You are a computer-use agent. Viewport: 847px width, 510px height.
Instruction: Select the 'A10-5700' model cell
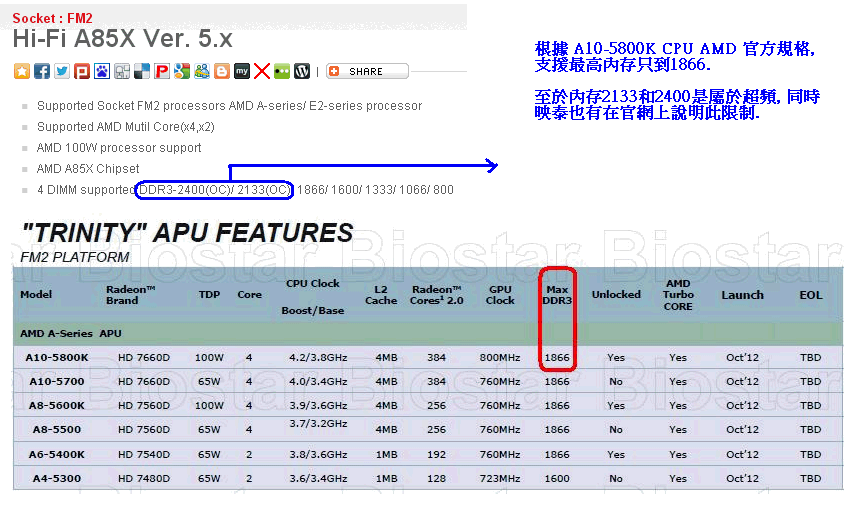tap(57, 381)
